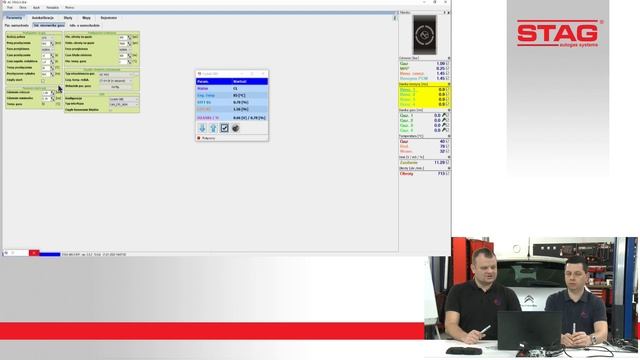Viewport: 640px width, 360px height.
Task: Adjust the Temp. przełączania spinner arrows
Action: coord(52,68)
